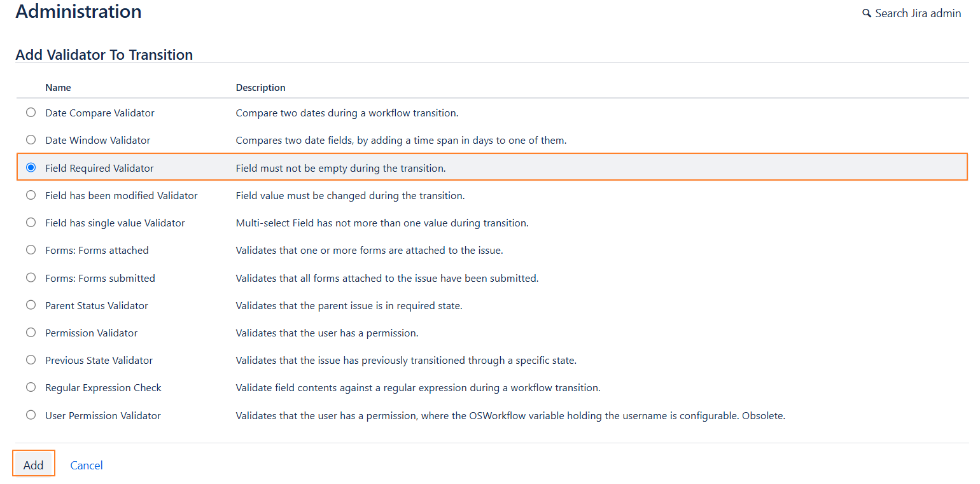This screenshot has height=484, width=980.
Task: Select Forms: Forms attached radio button
Action: click(x=31, y=250)
